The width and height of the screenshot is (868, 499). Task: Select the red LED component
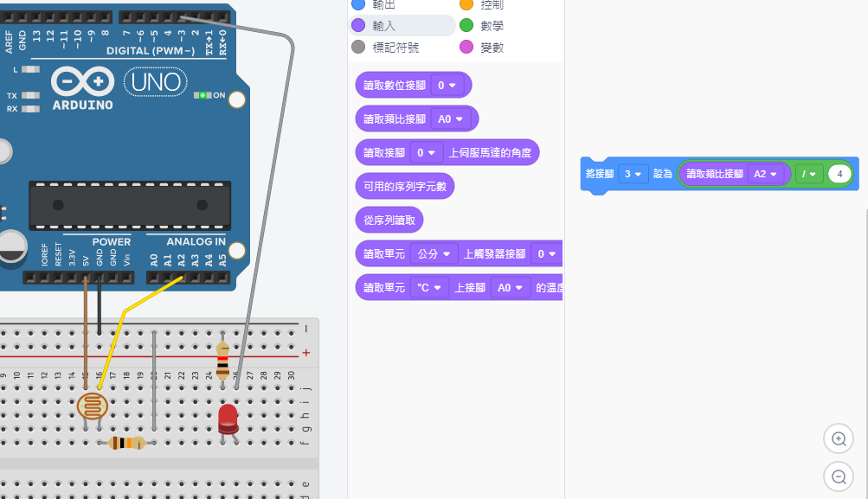(228, 419)
